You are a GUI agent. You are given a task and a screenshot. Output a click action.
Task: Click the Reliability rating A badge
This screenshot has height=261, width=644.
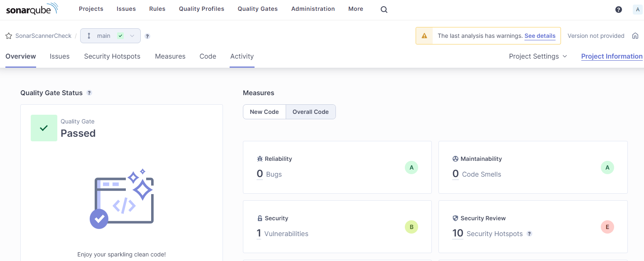coord(411,167)
